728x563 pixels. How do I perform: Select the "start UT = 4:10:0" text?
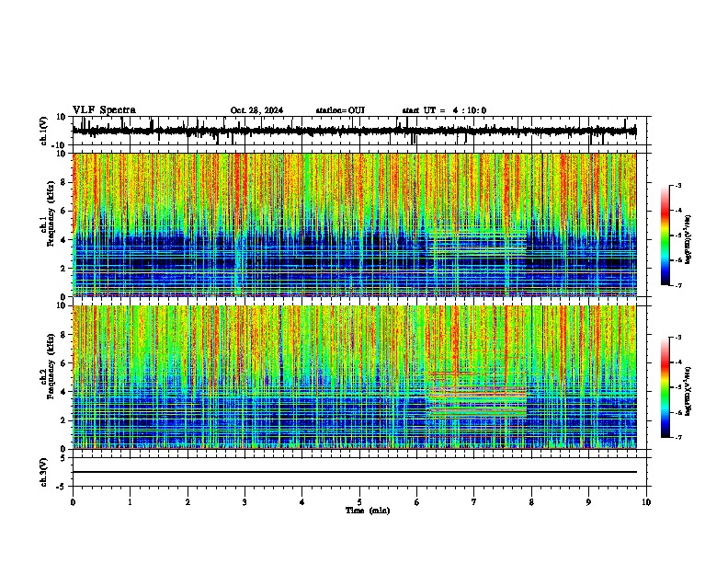coord(444,110)
